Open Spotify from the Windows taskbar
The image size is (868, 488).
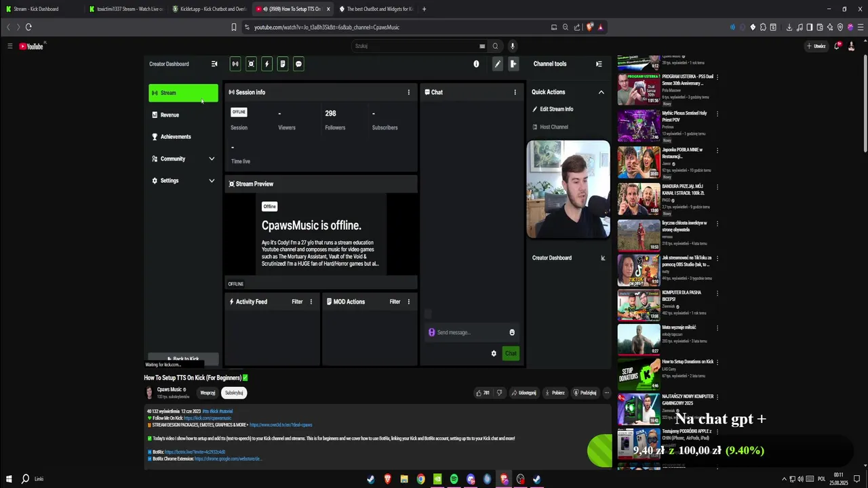pyautogui.click(x=454, y=479)
